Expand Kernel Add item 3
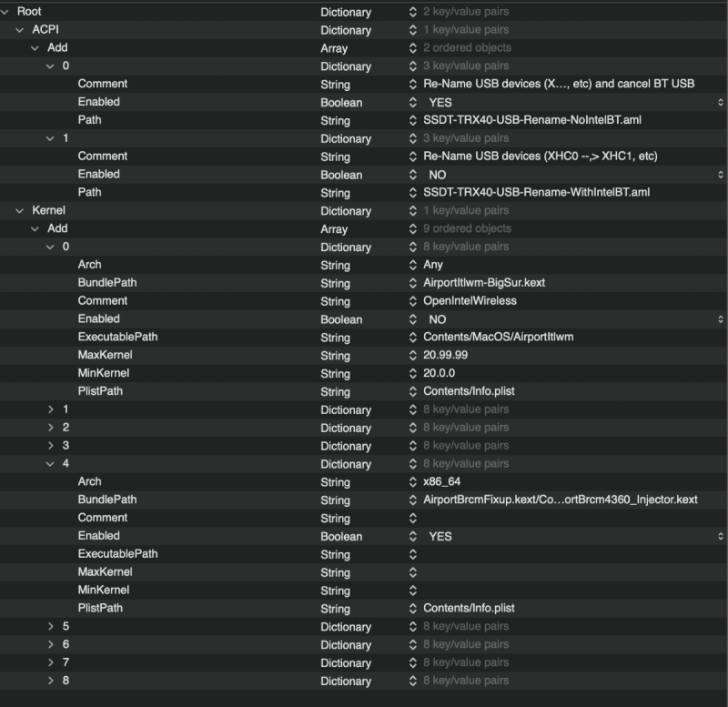 click(51, 446)
